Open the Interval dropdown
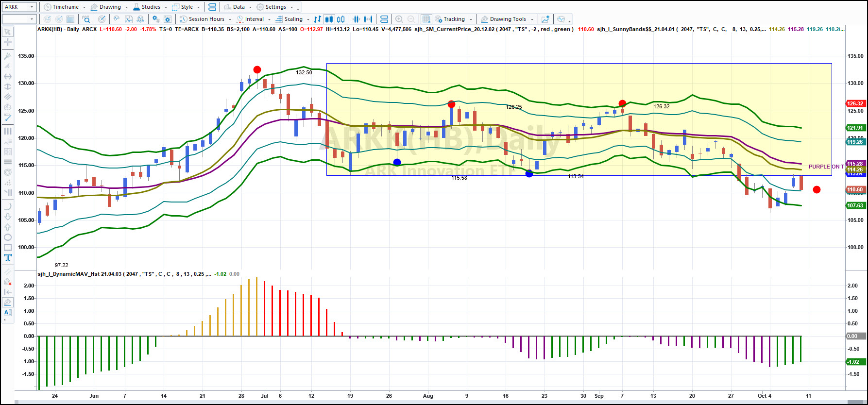The width and height of the screenshot is (868, 405). click(x=254, y=19)
